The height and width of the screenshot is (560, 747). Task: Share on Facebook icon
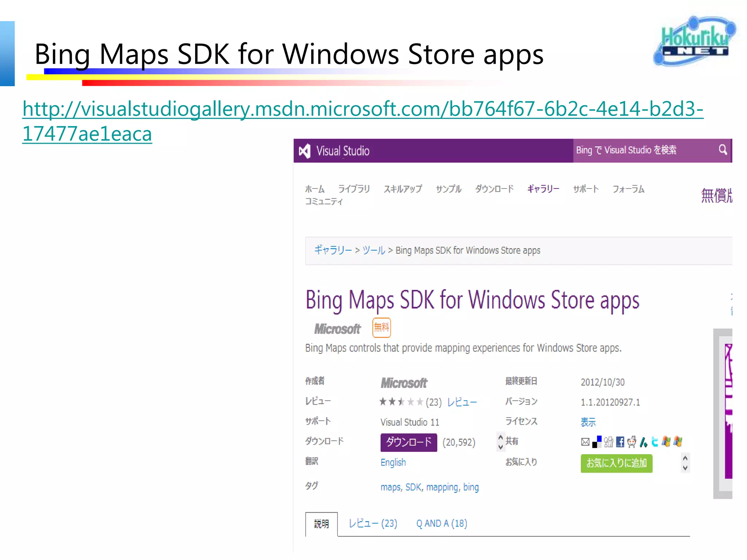coord(620,442)
